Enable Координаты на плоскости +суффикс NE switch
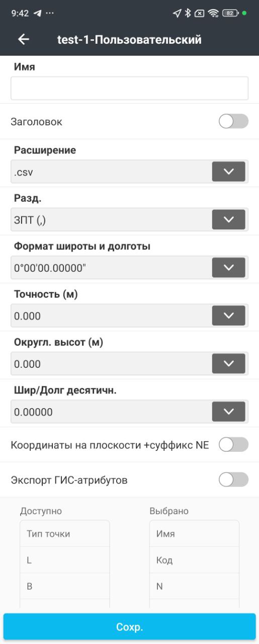This screenshot has width=259, height=644. [233, 444]
